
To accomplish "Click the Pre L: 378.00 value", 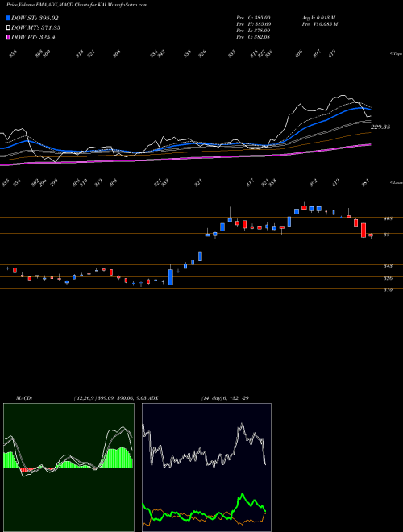I will [x=253, y=31].
